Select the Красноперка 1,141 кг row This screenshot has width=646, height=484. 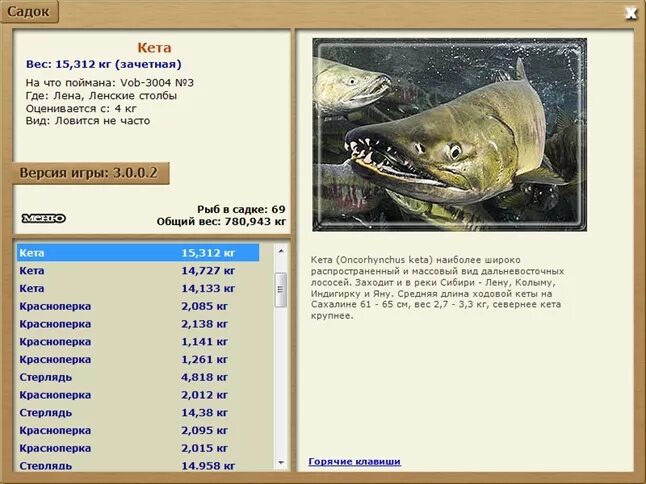pos(138,341)
